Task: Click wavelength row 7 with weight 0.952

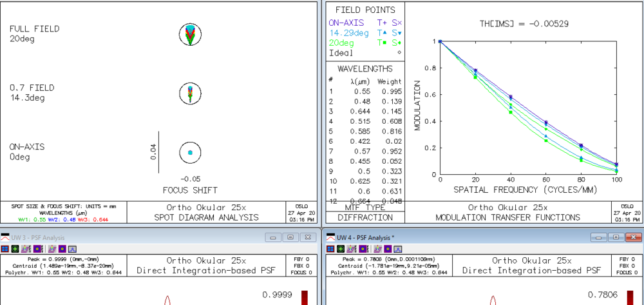Action: pyautogui.click(x=365, y=152)
